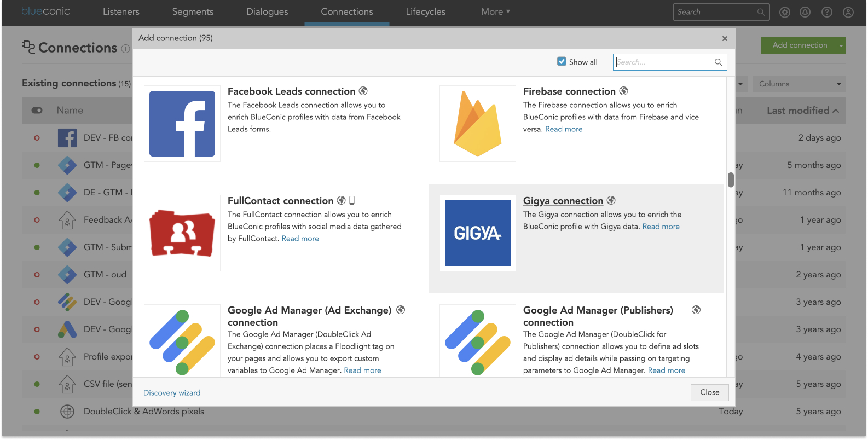Open the Columns dropdown

[x=799, y=84]
